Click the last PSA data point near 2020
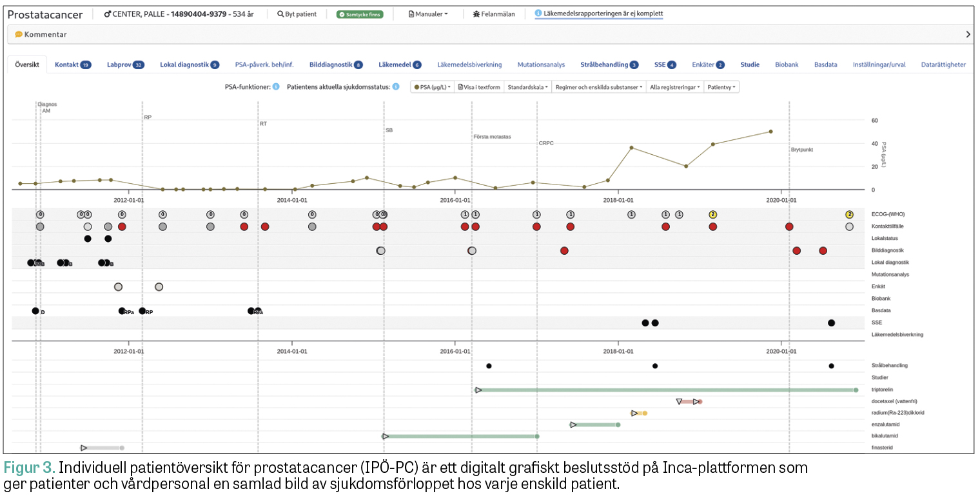 (770, 132)
